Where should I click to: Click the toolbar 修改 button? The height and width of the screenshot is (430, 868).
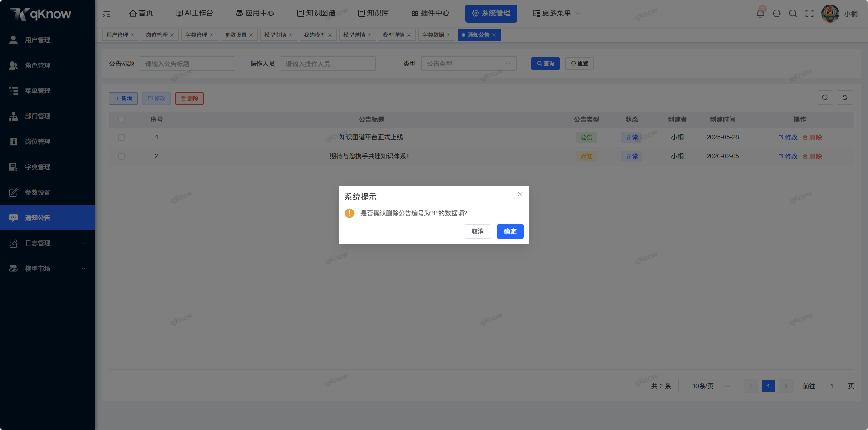point(156,98)
